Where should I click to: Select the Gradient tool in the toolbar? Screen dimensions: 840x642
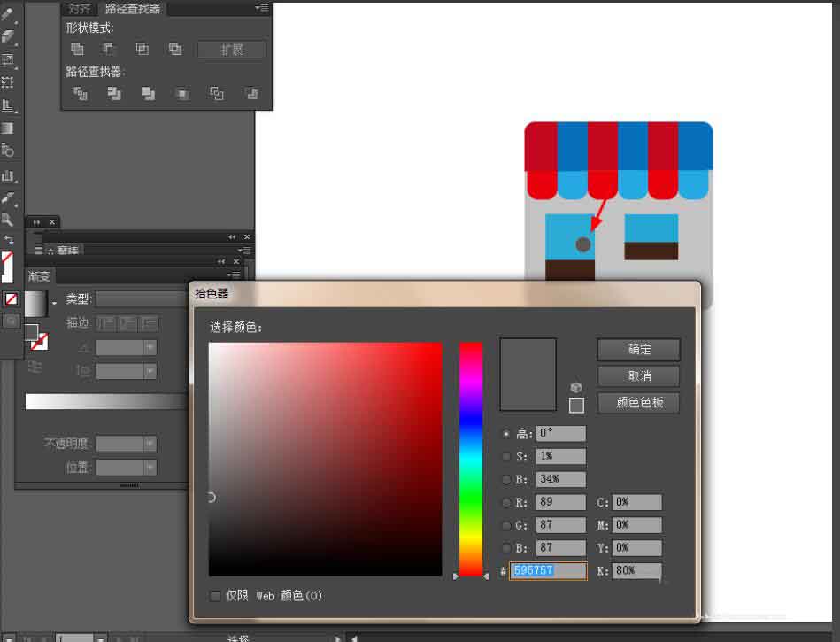[7, 128]
